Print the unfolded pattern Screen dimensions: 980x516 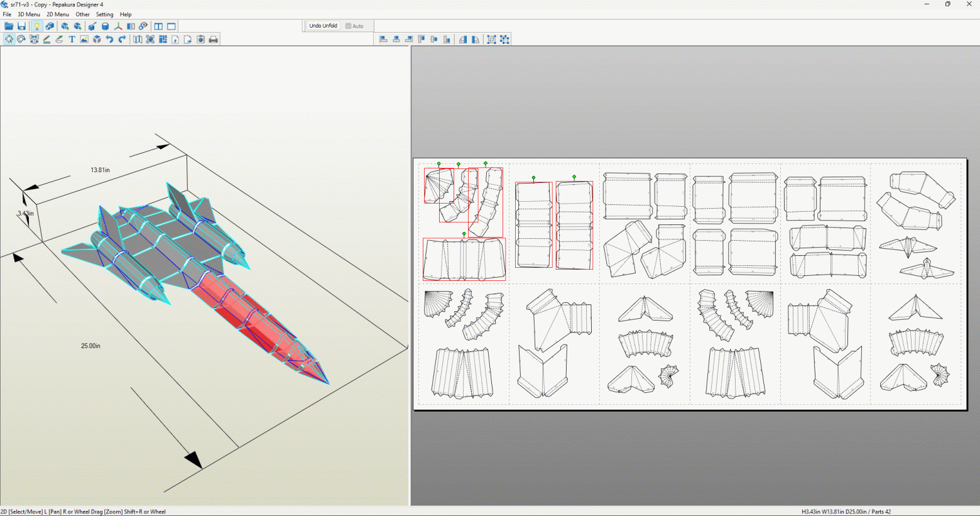pos(213,38)
